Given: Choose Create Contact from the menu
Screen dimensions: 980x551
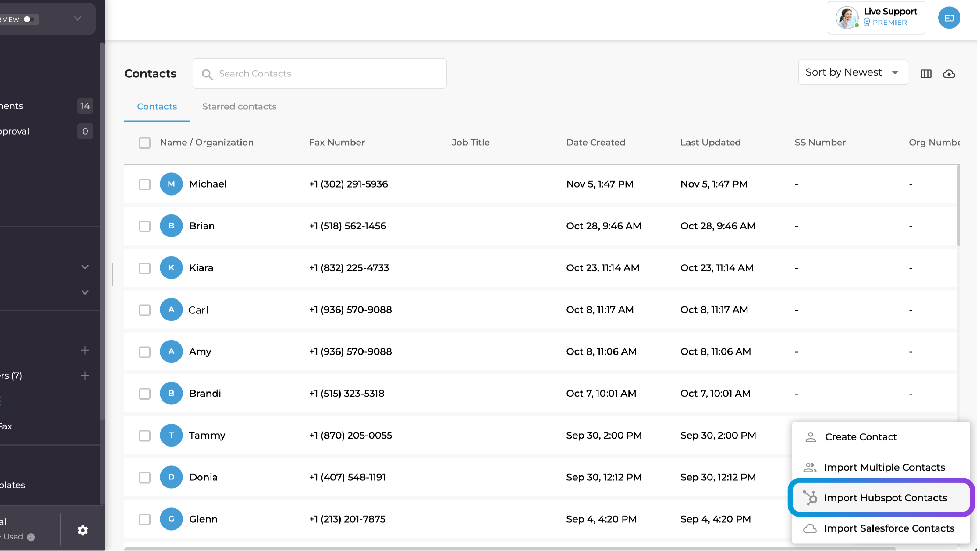Looking at the screenshot, I should pos(861,436).
